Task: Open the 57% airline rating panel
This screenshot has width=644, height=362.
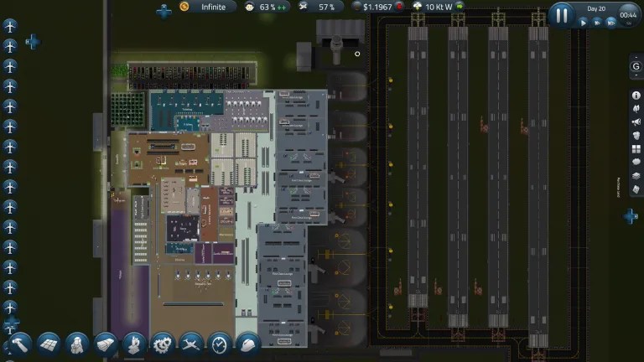Action: 323,7
